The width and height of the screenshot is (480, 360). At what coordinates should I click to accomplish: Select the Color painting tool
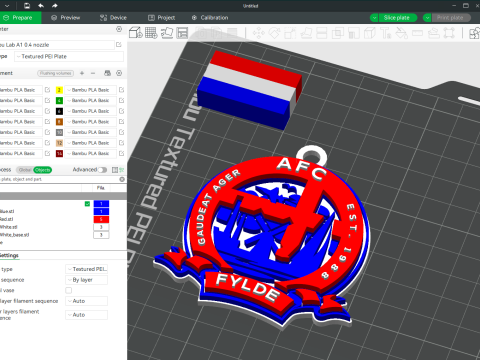tap(401, 33)
